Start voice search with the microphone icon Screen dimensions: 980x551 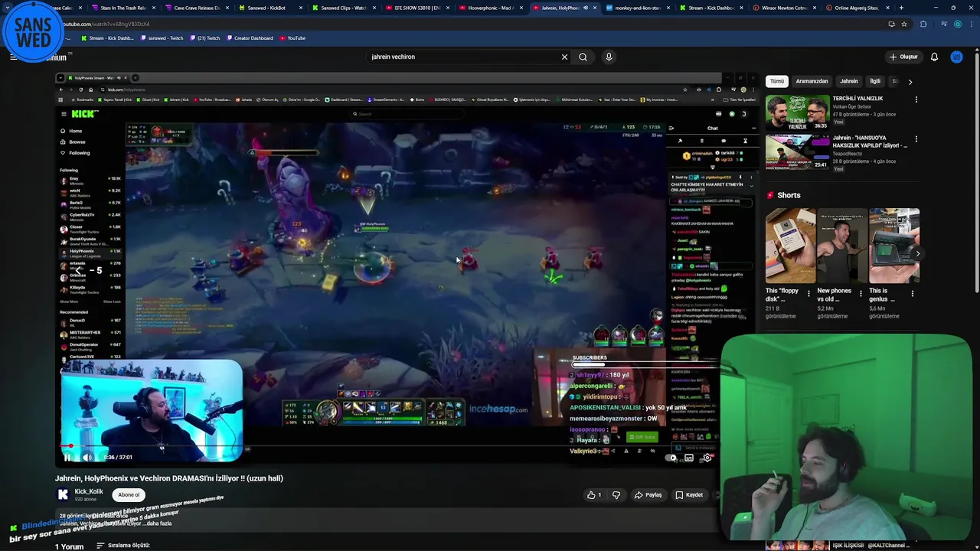coord(609,57)
